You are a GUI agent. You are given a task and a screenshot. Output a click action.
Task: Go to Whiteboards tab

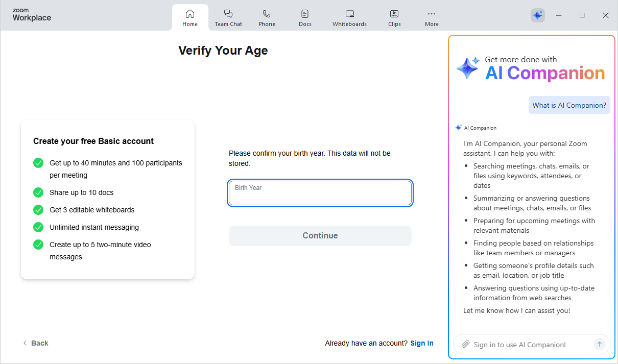pyautogui.click(x=349, y=18)
